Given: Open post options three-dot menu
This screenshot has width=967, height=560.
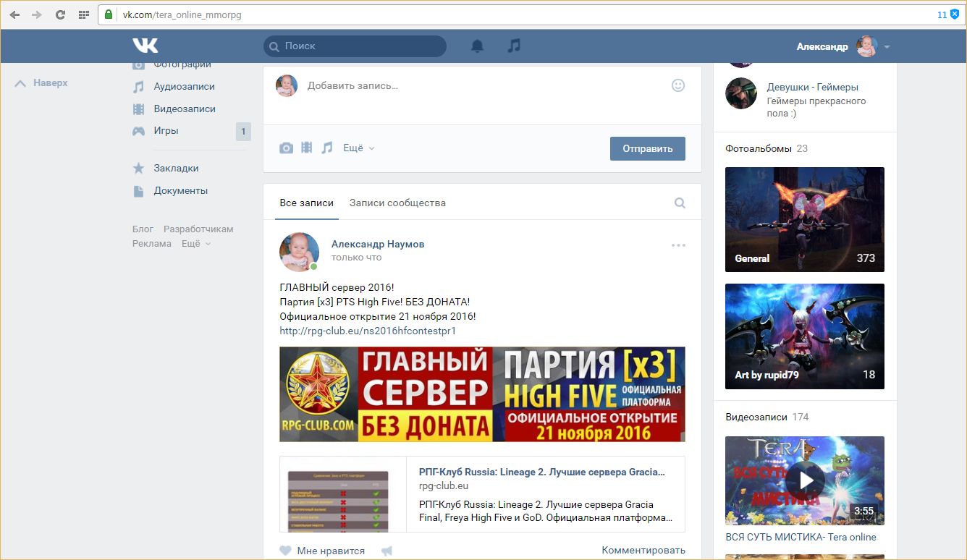Looking at the screenshot, I should (x=678, y=245).
